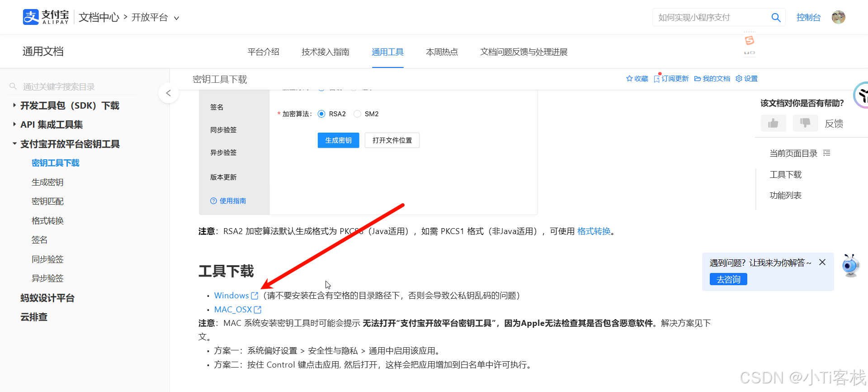Viewport: 868px width, 392px height.
Task: Click 签名 in the tool screenshot menu
Action: (x=217, y=107)
